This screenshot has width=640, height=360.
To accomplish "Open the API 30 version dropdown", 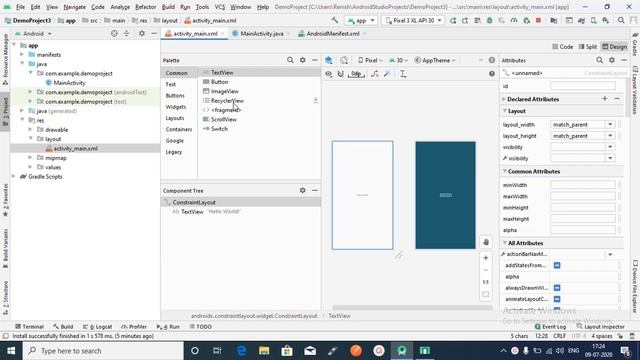I will coord(398,60).
